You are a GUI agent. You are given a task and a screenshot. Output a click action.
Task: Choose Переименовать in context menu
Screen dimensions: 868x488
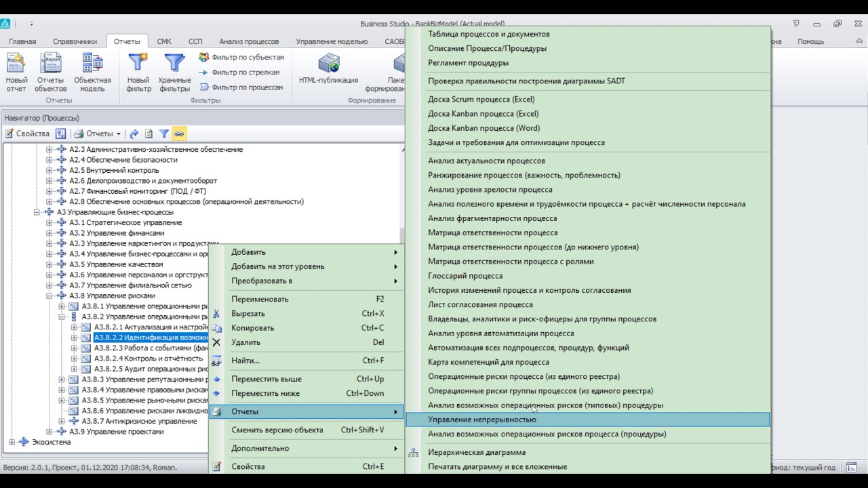307,299
